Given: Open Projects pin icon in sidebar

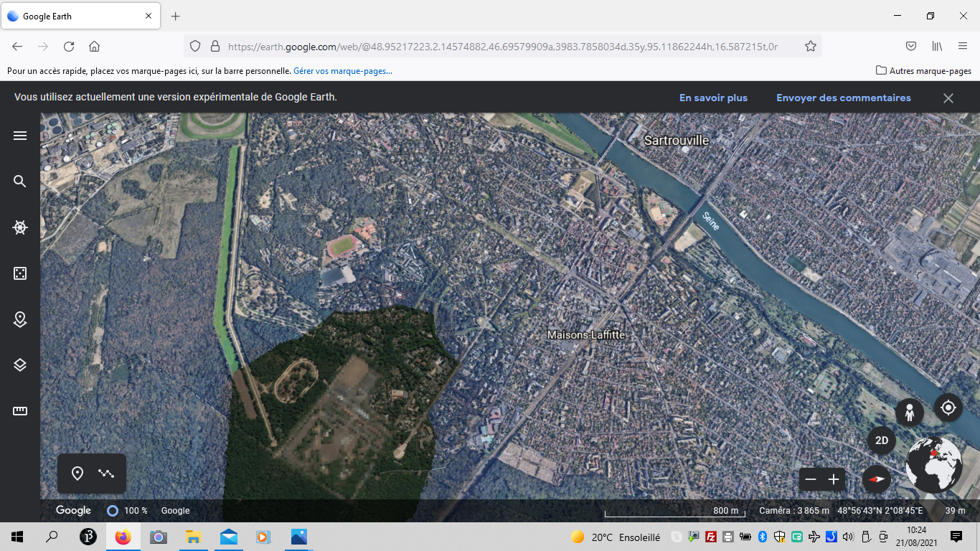Looking at the screenshot, I should coord(20,319).
